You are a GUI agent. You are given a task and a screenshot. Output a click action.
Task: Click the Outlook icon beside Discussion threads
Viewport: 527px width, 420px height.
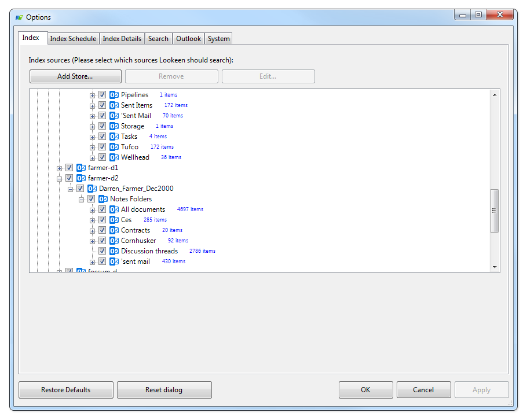tap(114, 251)
